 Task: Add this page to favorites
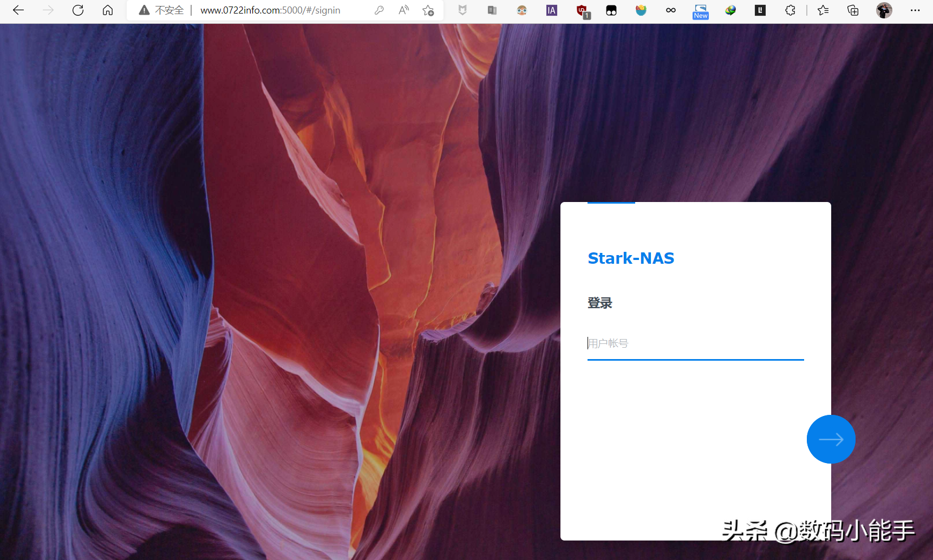428,10
